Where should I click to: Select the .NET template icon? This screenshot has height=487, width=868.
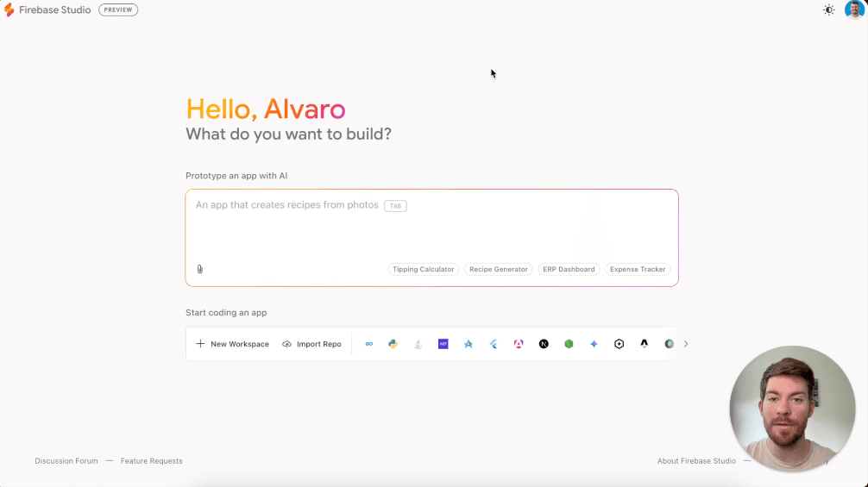tap(443, 344)
